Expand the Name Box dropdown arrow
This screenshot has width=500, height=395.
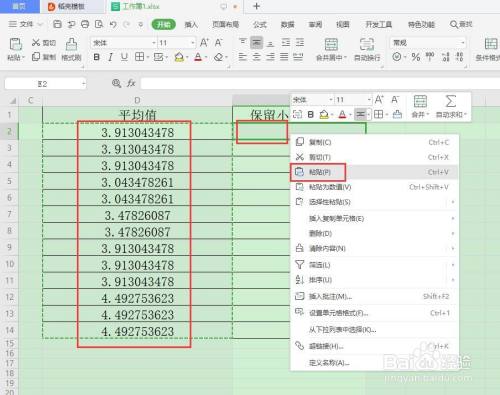pos(83,84)
